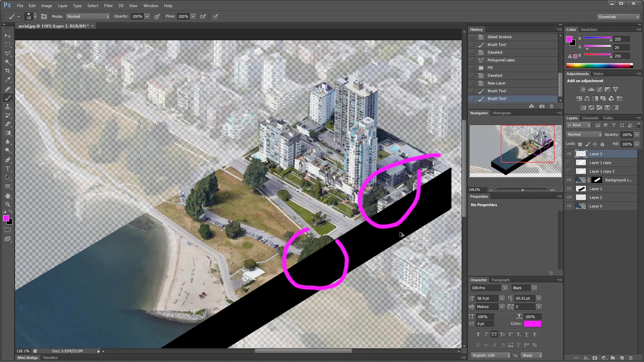Select the Gradient tool
This screenshot has height=362, width=644.
click(8, 133)
